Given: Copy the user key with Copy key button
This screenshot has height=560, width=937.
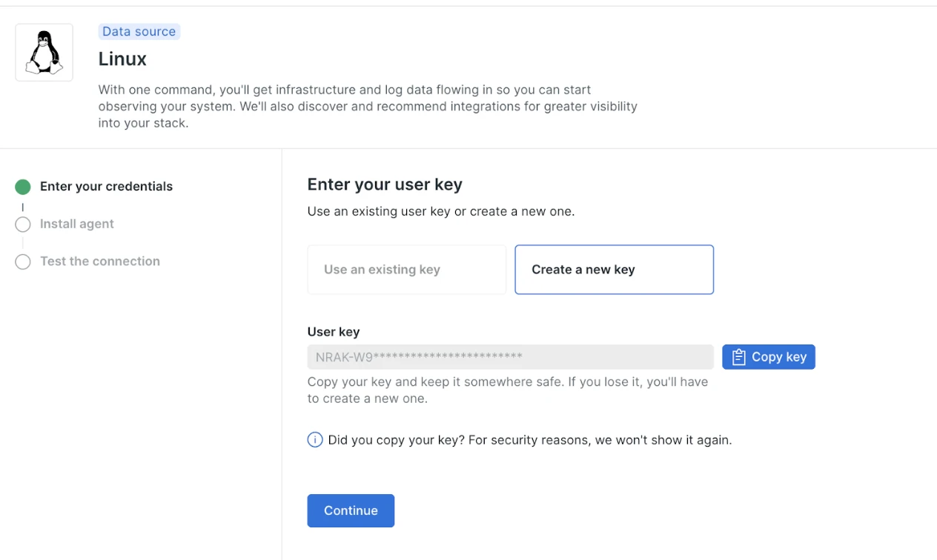Looking at the screenshot, I should (x=769, y=357).
